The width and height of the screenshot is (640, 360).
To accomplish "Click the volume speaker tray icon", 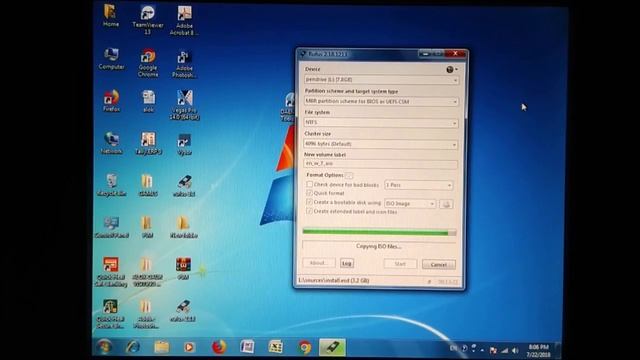I will pos(516,350).
